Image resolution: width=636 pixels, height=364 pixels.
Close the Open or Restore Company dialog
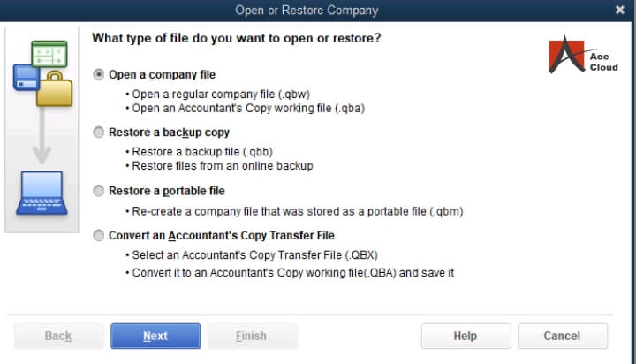point(619,10)
